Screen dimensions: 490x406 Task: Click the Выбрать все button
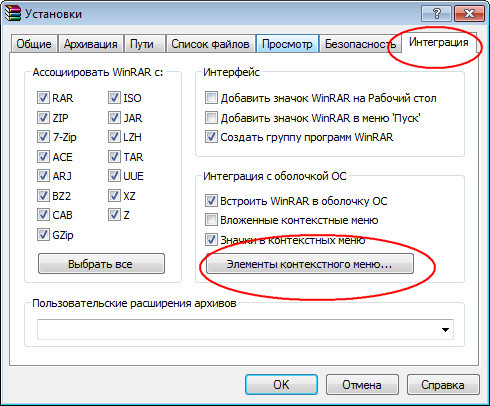pyautogui.click(x=101, y=264)
